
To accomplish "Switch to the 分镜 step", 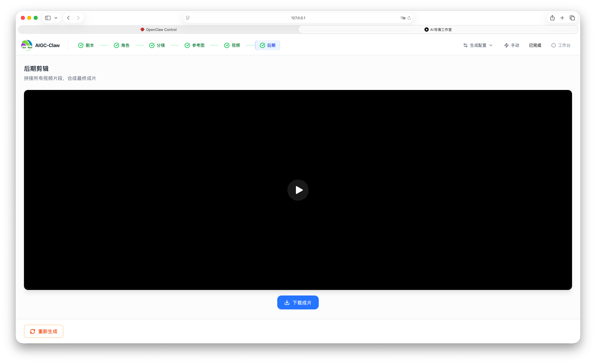I will click(157, 45).
